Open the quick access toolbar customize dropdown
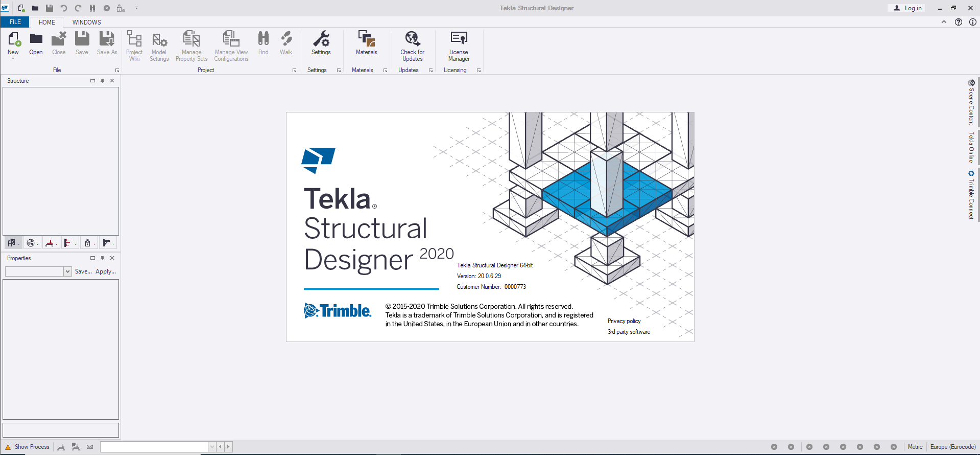The image size is (980, 455). (136, 8)
